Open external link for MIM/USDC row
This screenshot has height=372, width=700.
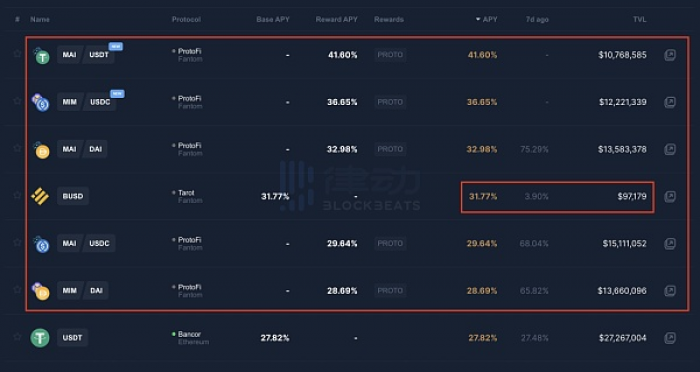point(670,102)
